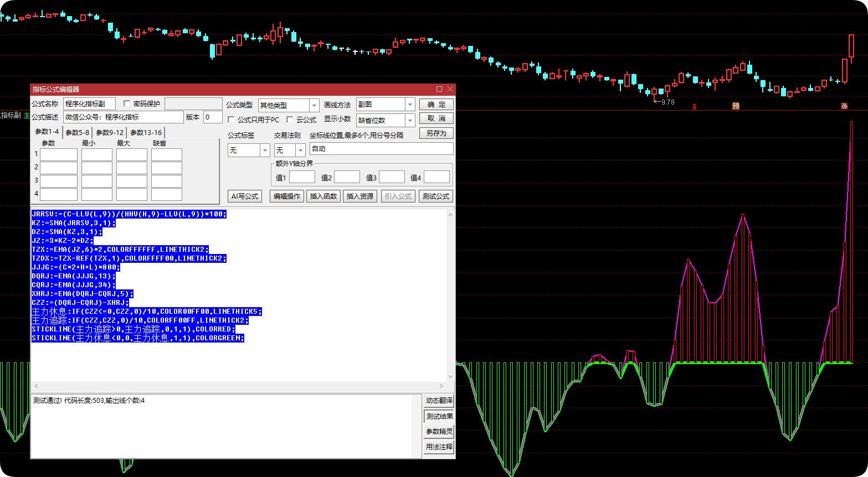Click parameter row 1 name field
The height and width of the screenshot is (477, 868).
(x=59, y=154)
